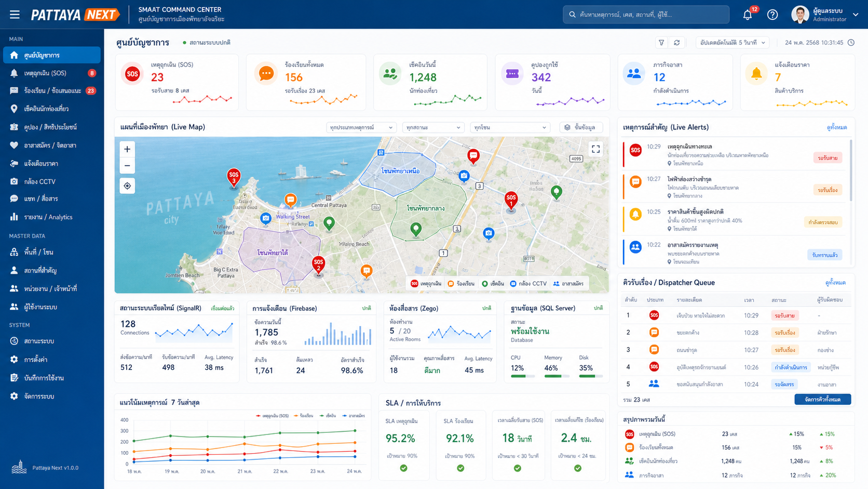
Task: Open notifications bell with 12 badge
Action: click(x=748, y=15)
